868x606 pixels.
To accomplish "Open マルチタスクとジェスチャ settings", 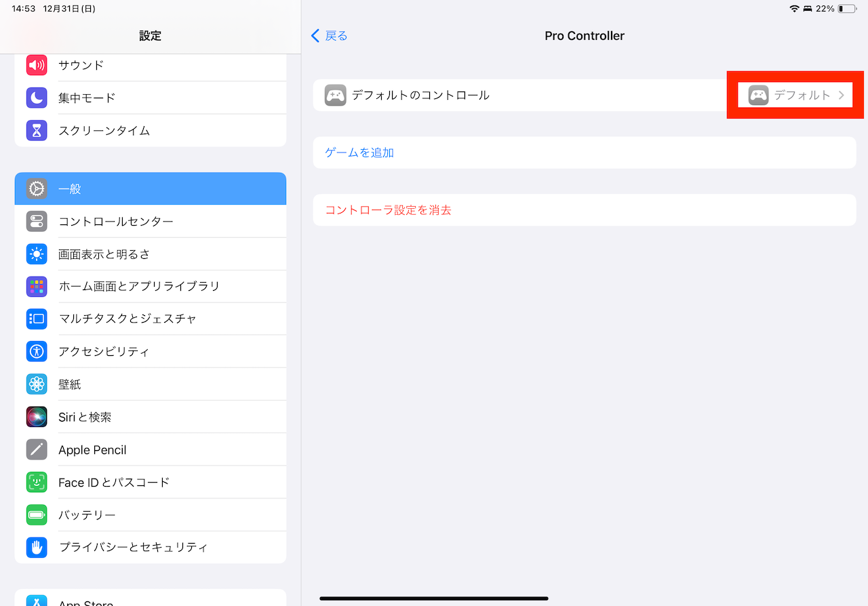I will [x=151, y=319].
